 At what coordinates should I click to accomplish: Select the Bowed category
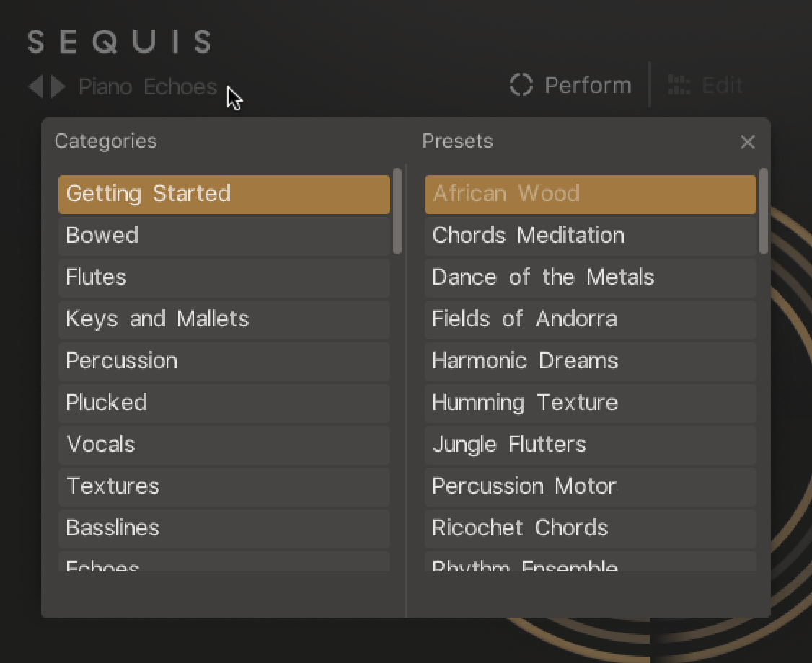click(224, 236)
